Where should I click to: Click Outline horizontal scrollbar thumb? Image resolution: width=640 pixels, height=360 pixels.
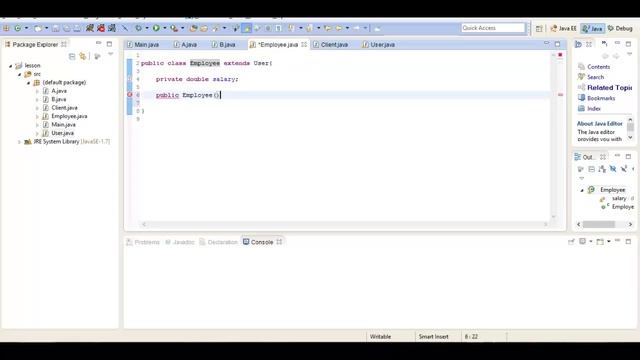point(599,224)
